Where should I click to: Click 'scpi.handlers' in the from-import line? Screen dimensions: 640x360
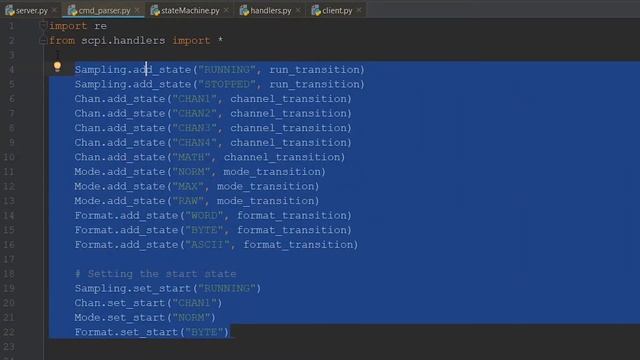pyautogui.click(x=123, y=41)
